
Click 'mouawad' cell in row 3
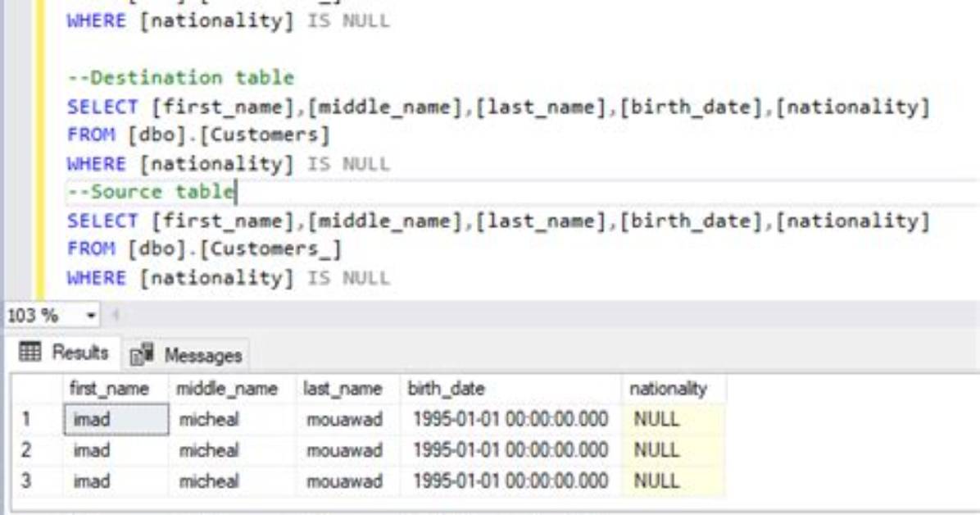(348, 481)
